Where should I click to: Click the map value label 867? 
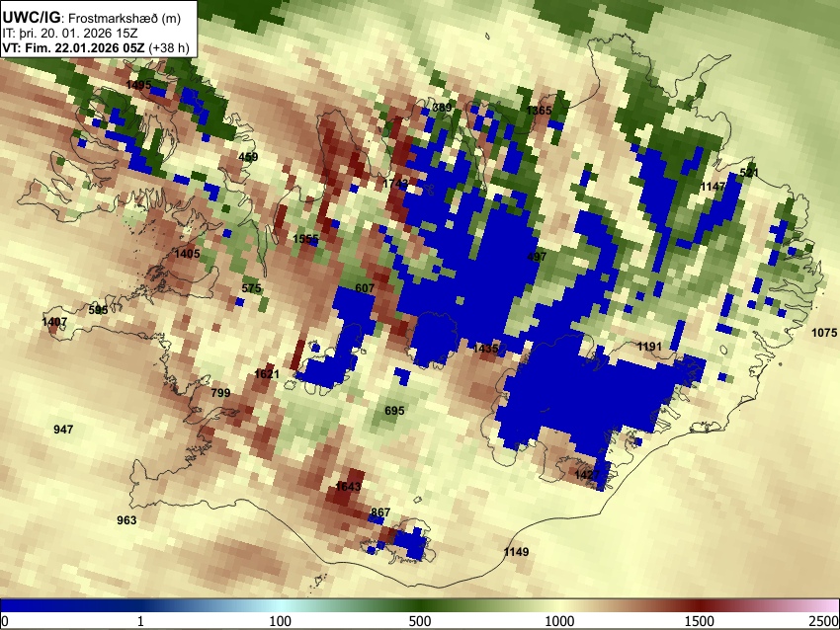380,512
